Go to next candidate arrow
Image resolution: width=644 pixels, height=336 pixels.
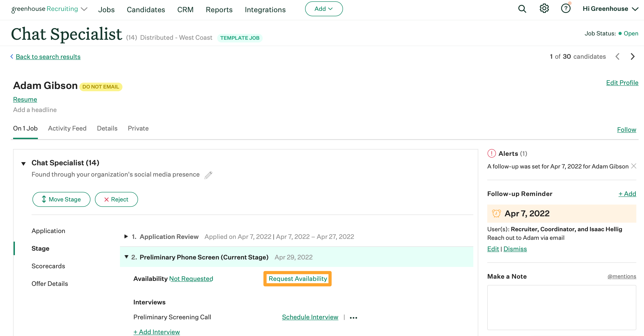tap(632, 57)
